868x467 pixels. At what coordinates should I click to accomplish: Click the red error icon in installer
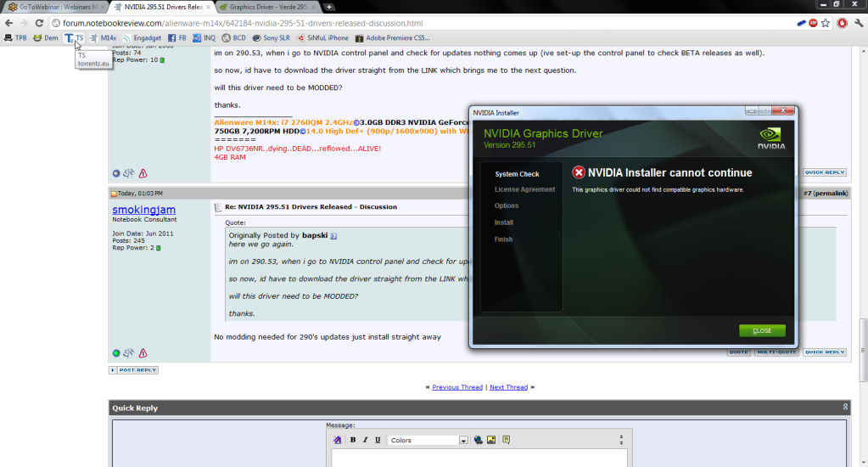579,173
